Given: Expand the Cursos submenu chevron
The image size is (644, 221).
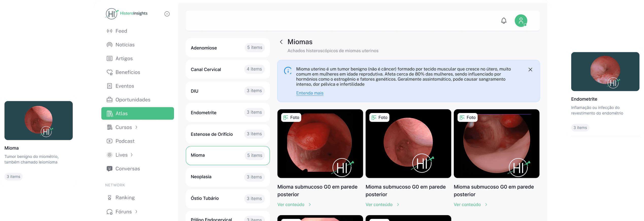Looking at the screenshot, I should tap(136, 127).
